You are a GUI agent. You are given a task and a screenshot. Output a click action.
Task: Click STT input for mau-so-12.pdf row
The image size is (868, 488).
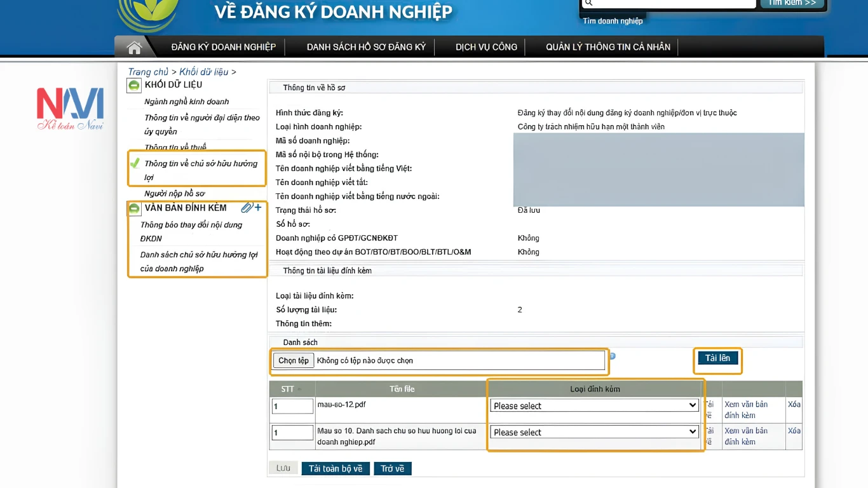(x=292, y=406)
